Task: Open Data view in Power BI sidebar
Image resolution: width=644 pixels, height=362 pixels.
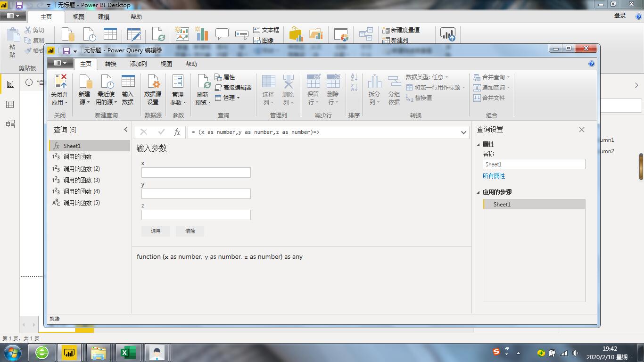Action: (10, 104)
